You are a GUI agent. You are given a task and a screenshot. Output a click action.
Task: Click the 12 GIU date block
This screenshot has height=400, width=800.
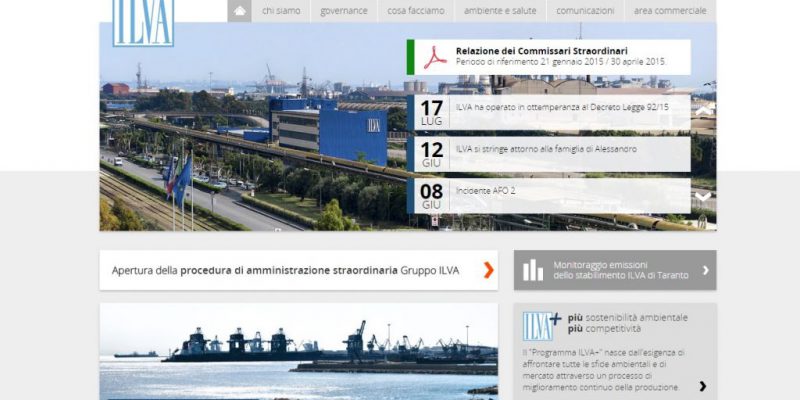point(432,154)
